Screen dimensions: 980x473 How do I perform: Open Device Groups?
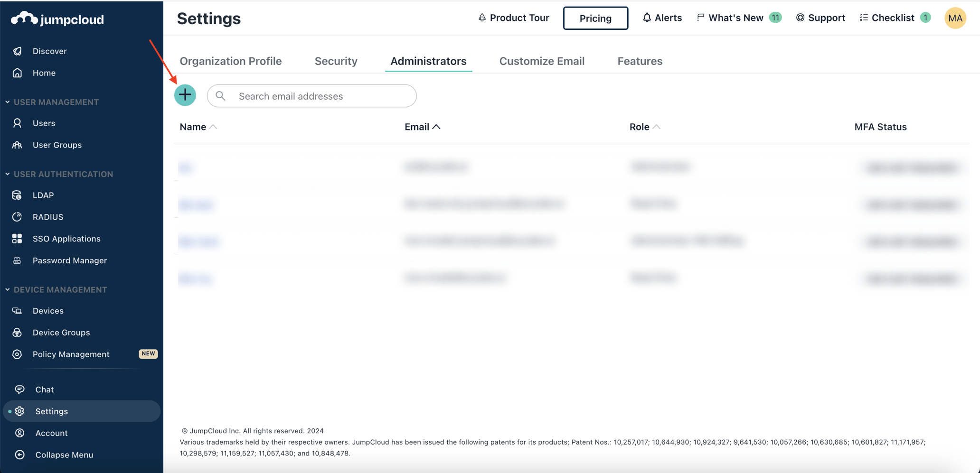coord(61,332)
